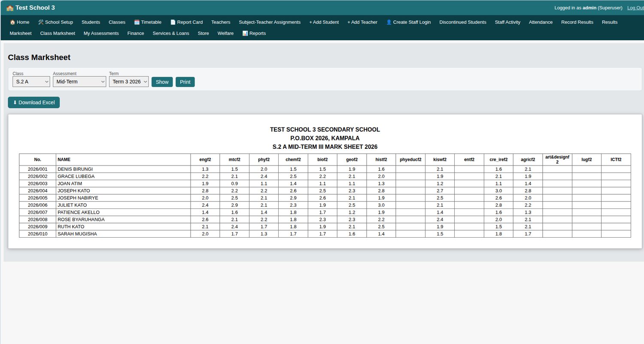Open the Marksheet menu item

point(21,33)
